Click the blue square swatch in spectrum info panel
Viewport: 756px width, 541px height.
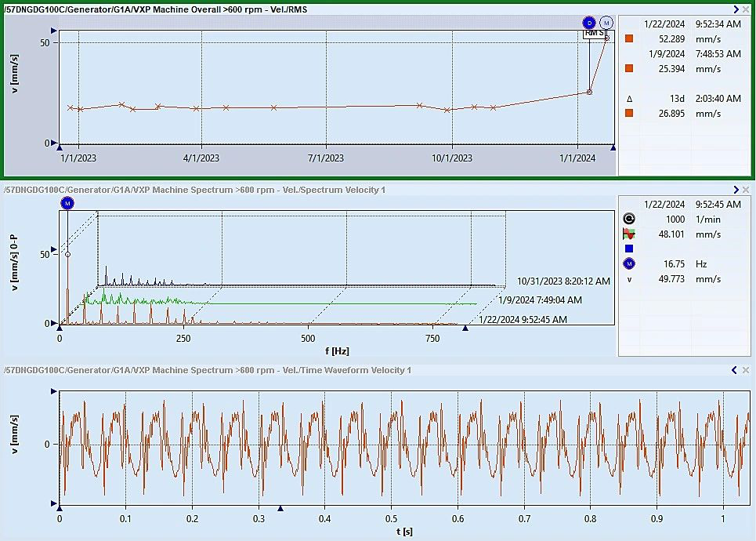click(629, 249)
